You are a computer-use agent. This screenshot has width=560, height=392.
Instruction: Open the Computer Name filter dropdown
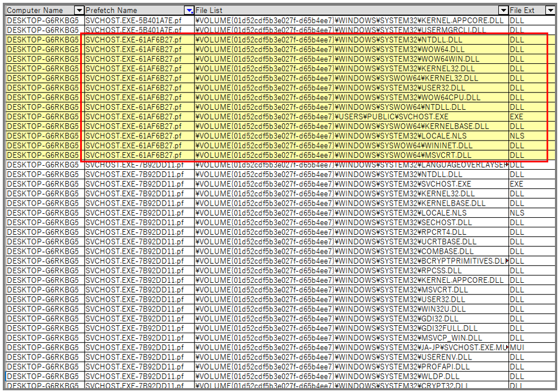click(79, 10)
